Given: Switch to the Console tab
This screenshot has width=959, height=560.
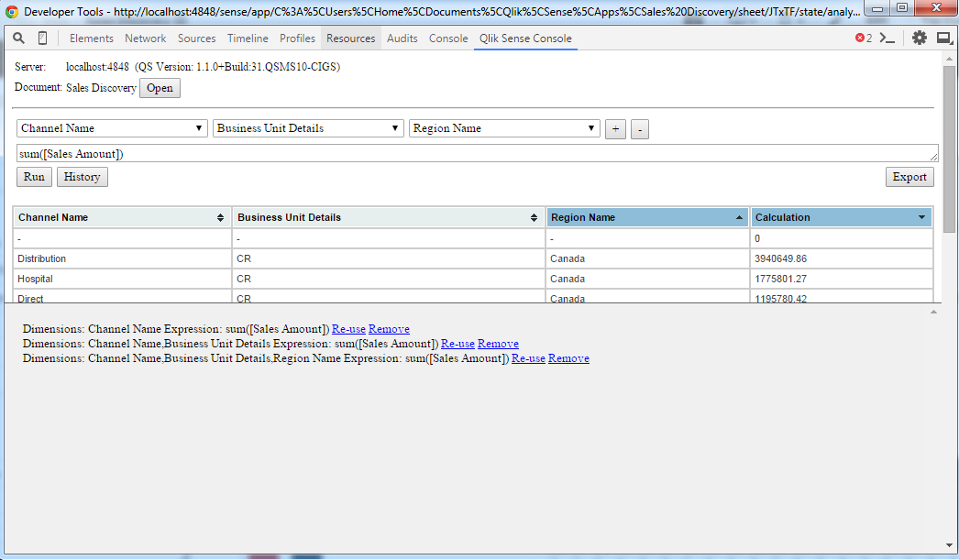Looking at the screenshot, I should point(448,38).
